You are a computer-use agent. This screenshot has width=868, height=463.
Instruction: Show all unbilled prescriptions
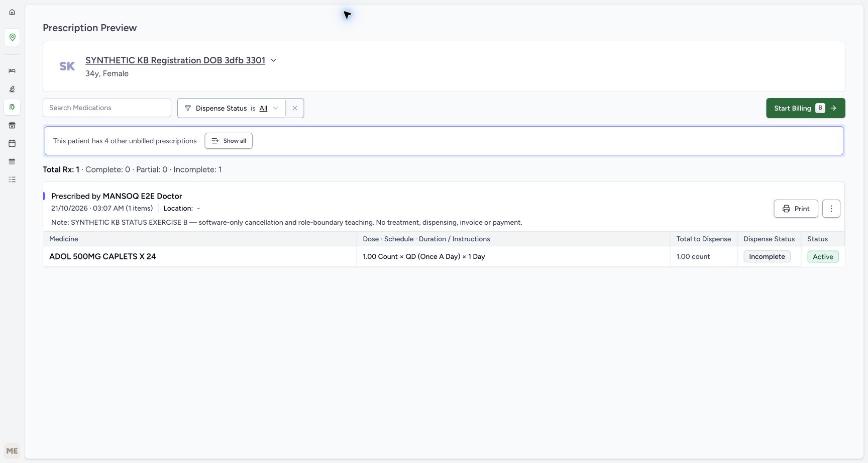(x=229, y=141)
